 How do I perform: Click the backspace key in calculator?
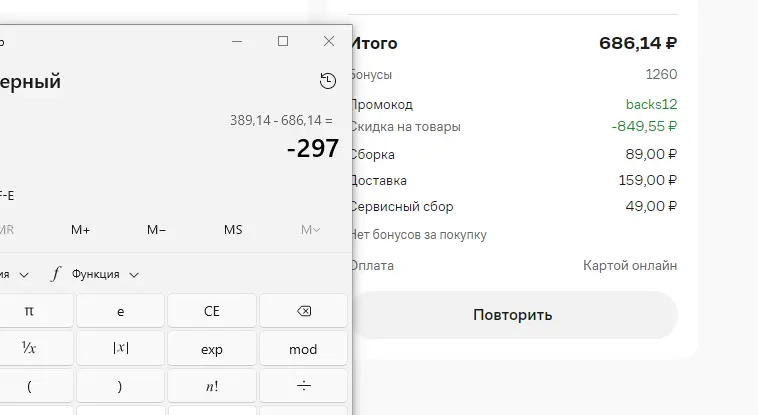(x=304, y=311)
